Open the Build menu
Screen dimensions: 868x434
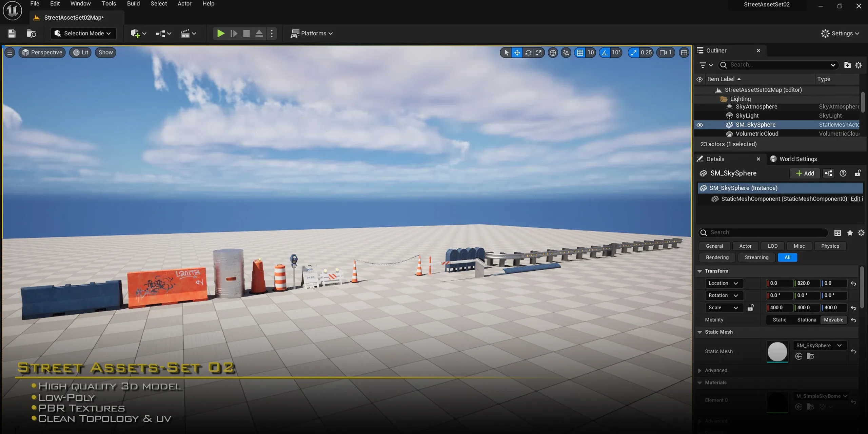133,4
